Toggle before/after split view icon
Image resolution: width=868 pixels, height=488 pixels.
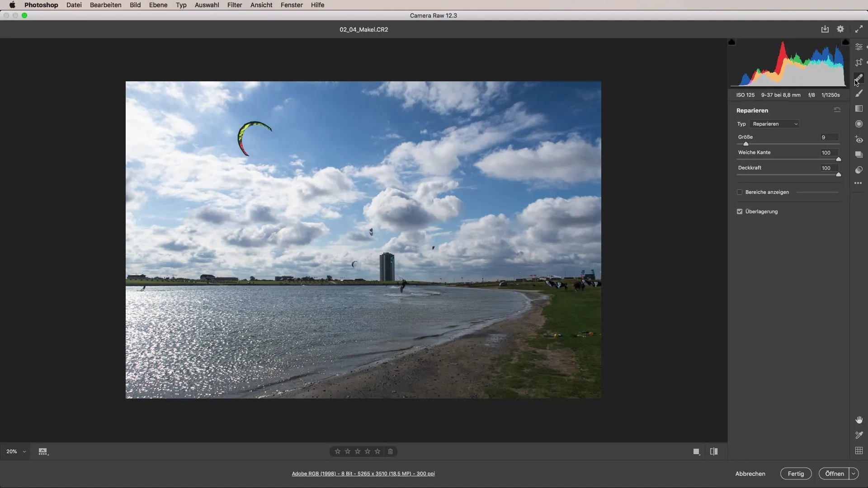[x=714, y=451]
